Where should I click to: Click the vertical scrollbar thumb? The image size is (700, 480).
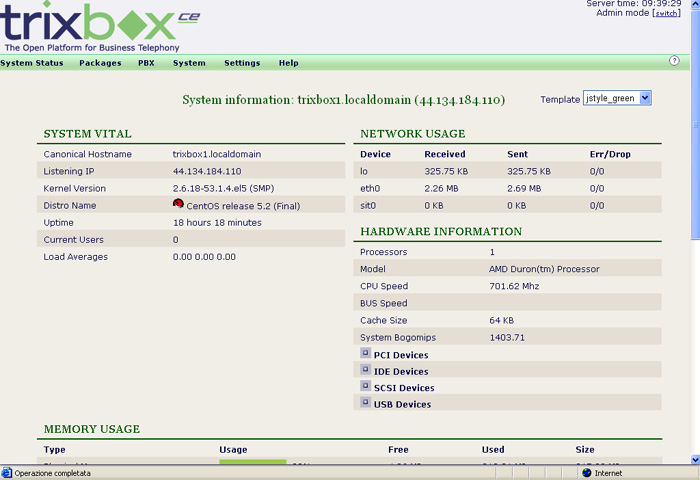(x=695, y=125)
